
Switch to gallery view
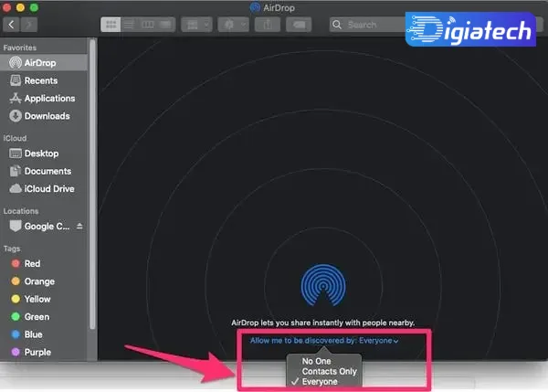(165, 25)
